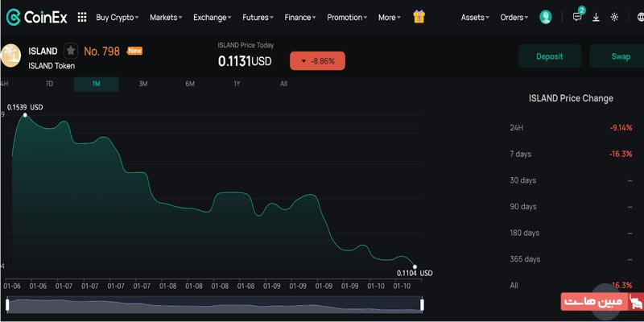Select the 7D chart range tab

pyautogui.click(x=49, y=84)
